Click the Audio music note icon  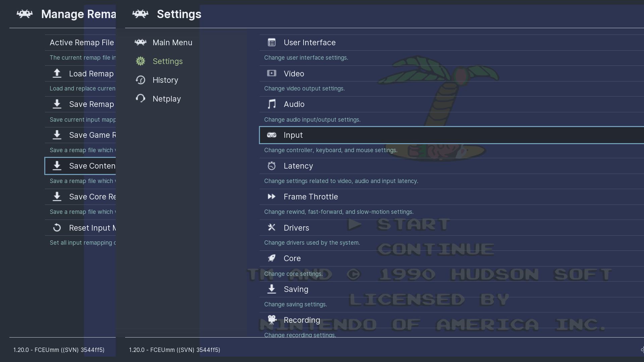271,104
